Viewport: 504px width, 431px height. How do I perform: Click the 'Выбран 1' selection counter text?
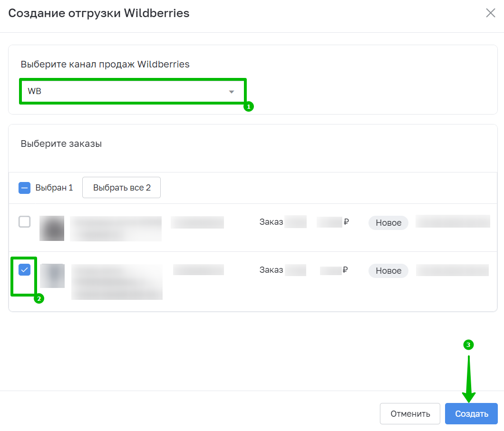[54, 188]
